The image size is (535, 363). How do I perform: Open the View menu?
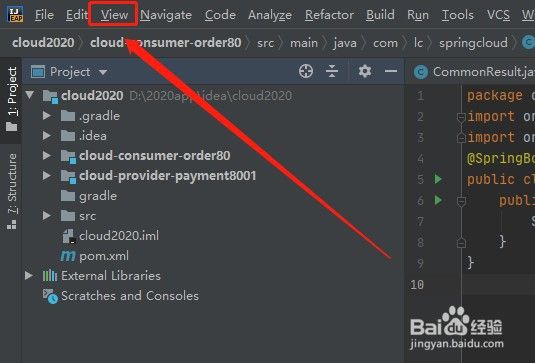coord(114,15)
